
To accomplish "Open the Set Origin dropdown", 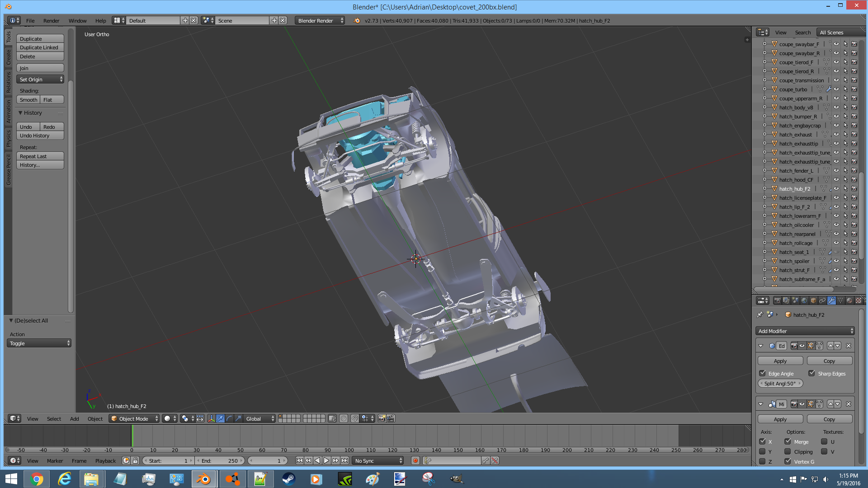I will pos(40,80).
